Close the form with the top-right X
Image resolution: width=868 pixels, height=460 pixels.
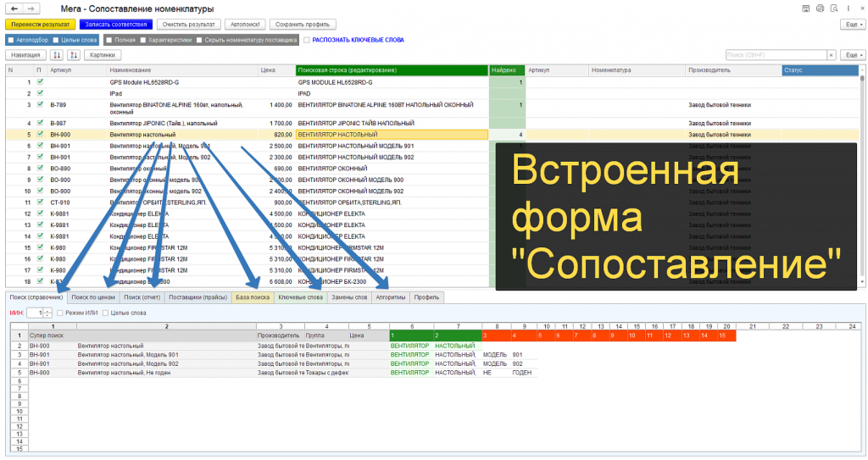coord(861,8)
